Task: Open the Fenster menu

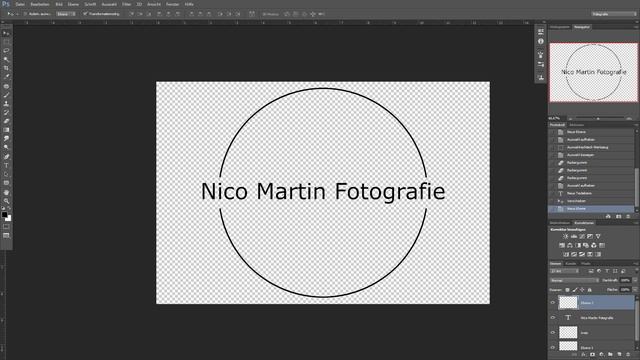Action: [x=172, y=4]
